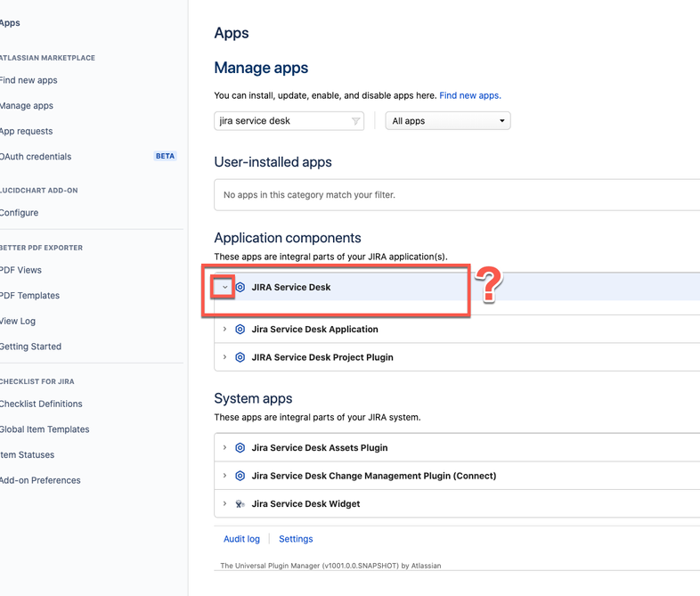Expand JIRA Service Desk Project Plugin row
The height and width of the screenshot is (596, 700).
tap(225, 357)
